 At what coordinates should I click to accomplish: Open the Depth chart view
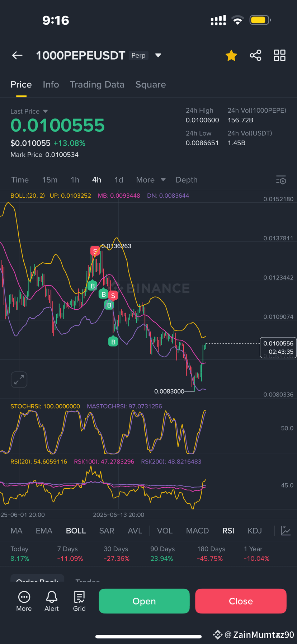pyautogui.click(x=187, y=180)
